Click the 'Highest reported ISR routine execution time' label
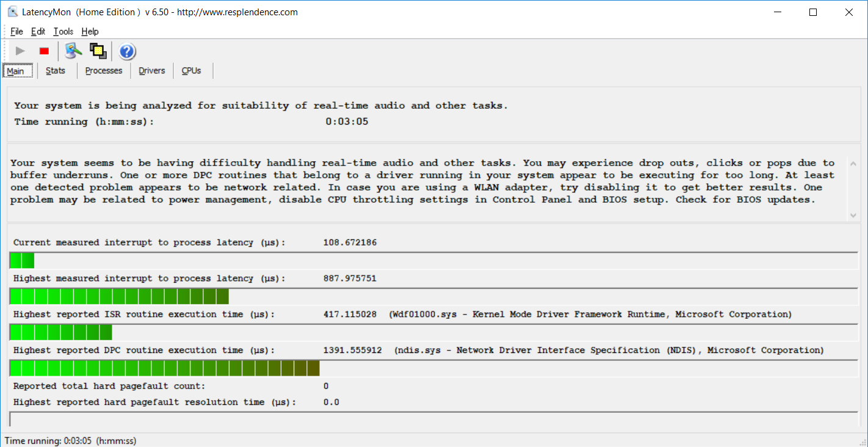Viewport: 868px width, 447px height. pos(144,314)
